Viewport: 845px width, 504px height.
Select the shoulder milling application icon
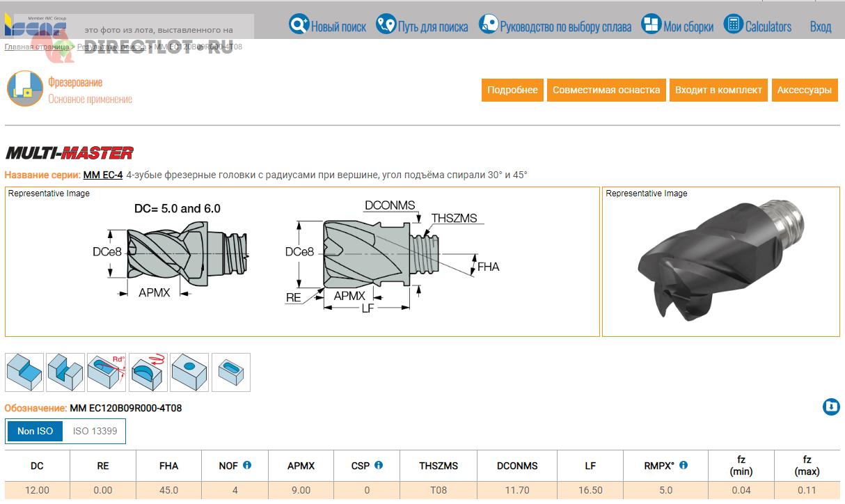[x=24, y=372]
